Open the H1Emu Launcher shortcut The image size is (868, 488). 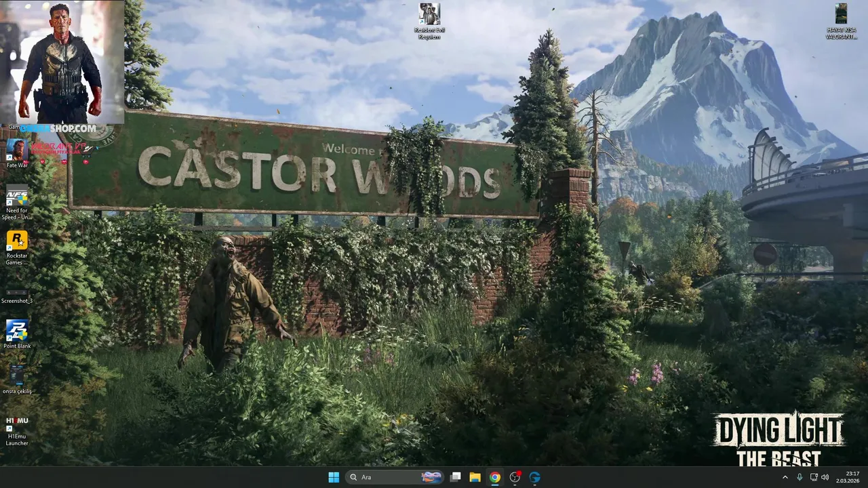17,430
